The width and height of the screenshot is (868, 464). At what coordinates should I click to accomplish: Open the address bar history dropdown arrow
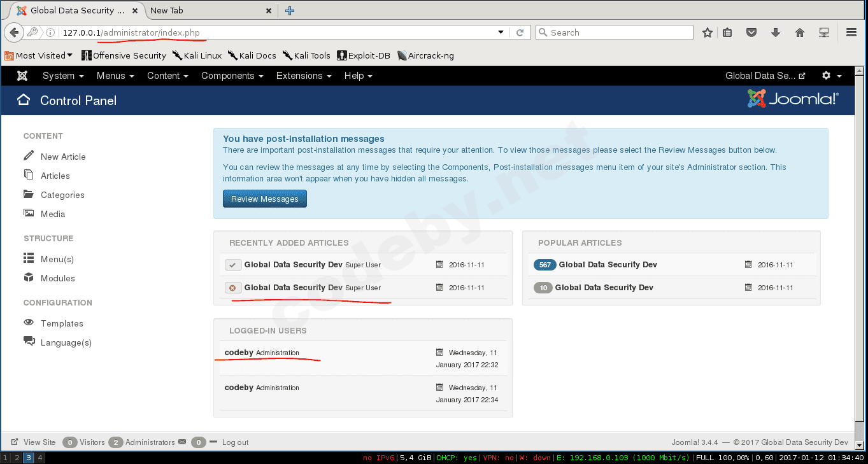click(x=501, y=32)
